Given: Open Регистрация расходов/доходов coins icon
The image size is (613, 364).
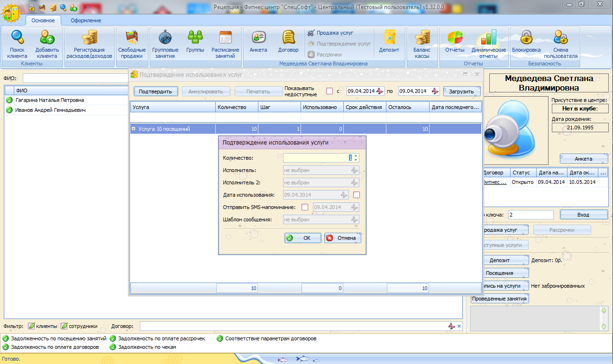Looking at the screenshot, I should pyautogui.click(x=89, y=37).
